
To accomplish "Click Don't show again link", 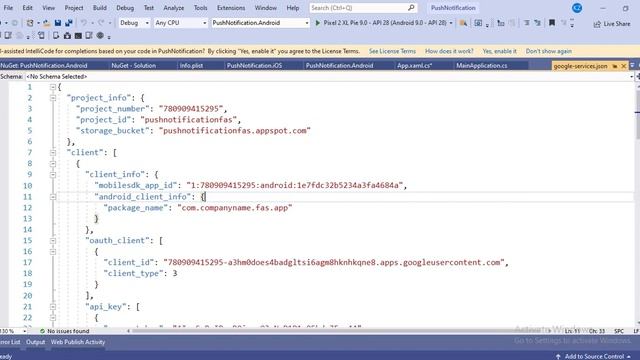I will click(x=549, y=51).
